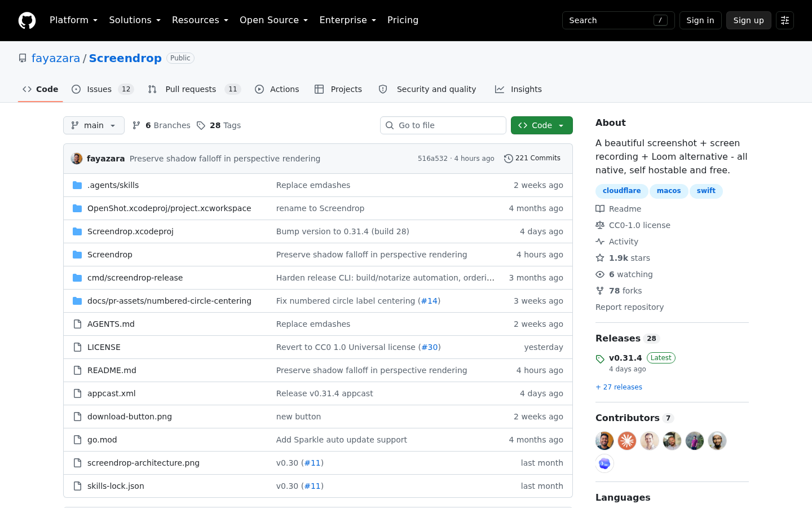
Task: View the 221 Commits history
Action: pyautogui.click(x=532, y=159)
